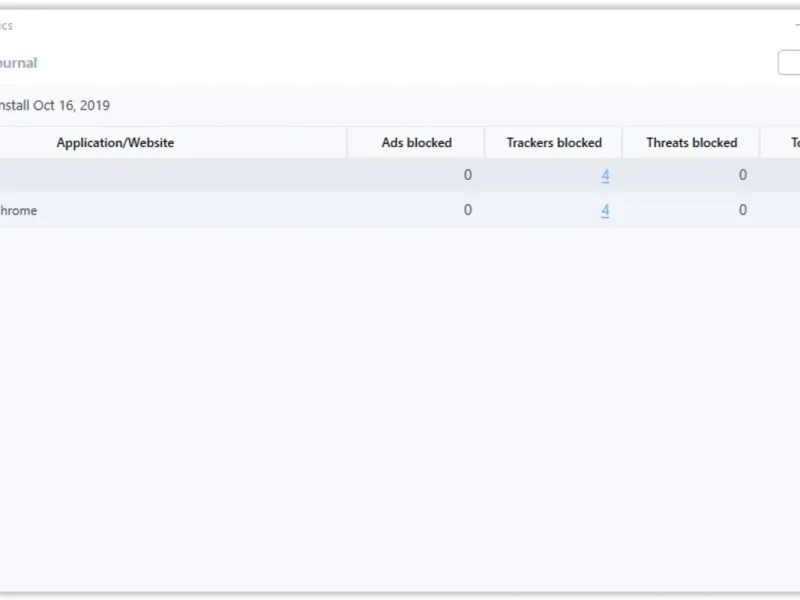
Task: Click empty area below the Chrome row
Action: tap(400, 400)
